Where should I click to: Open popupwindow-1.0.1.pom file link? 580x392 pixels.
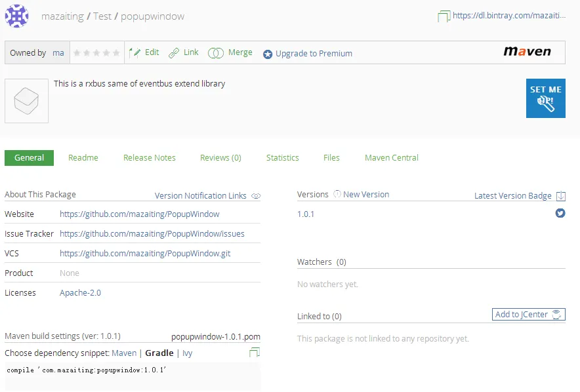pyautogui.click(x=216, y=337)
